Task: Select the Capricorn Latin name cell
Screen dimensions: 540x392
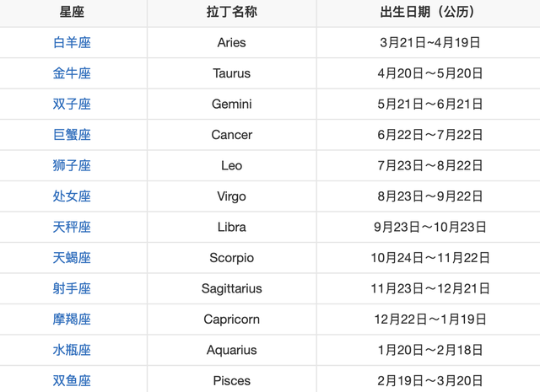Action: tap(231, 320)
